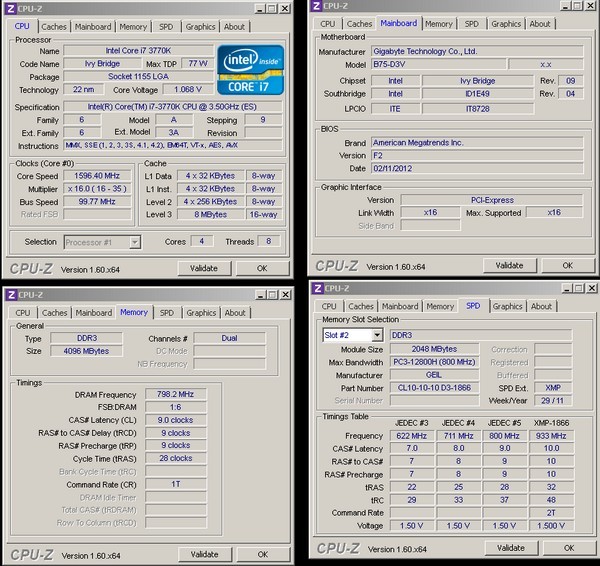Click the Specification field i7-3770K CPU @ 3.50GHz
This screenshot has height=566, width=600.
click(x=172, y=106)
